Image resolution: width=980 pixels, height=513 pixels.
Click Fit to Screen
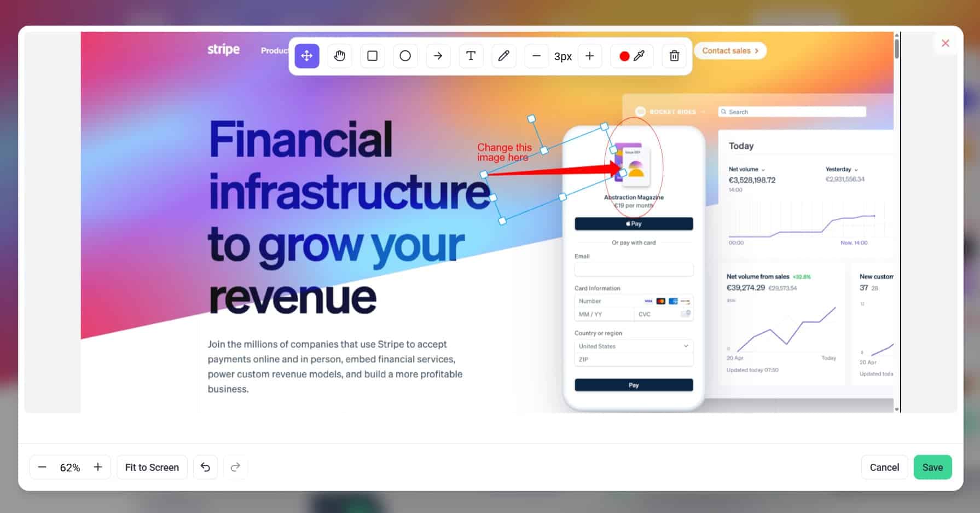click(x=152, y=467)
